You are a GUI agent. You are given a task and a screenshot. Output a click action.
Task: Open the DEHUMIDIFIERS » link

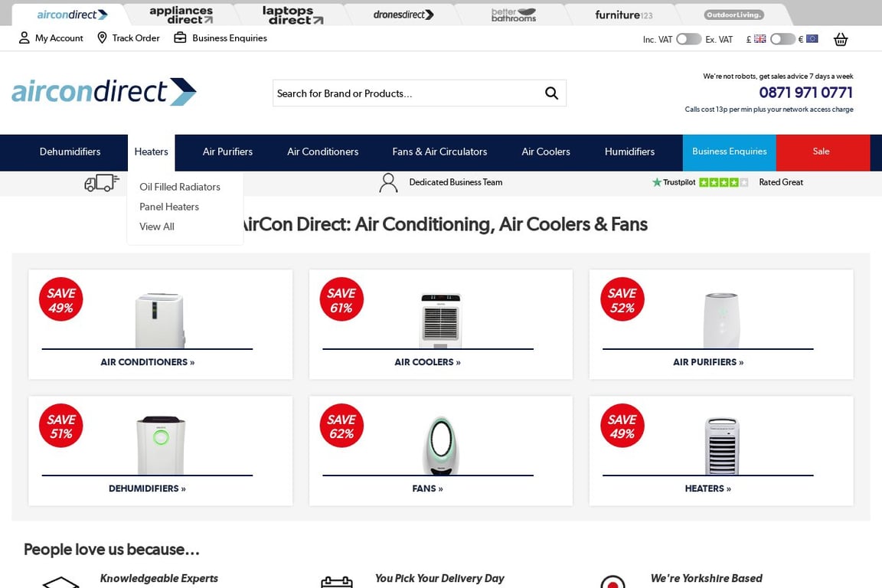coord(147,488)
